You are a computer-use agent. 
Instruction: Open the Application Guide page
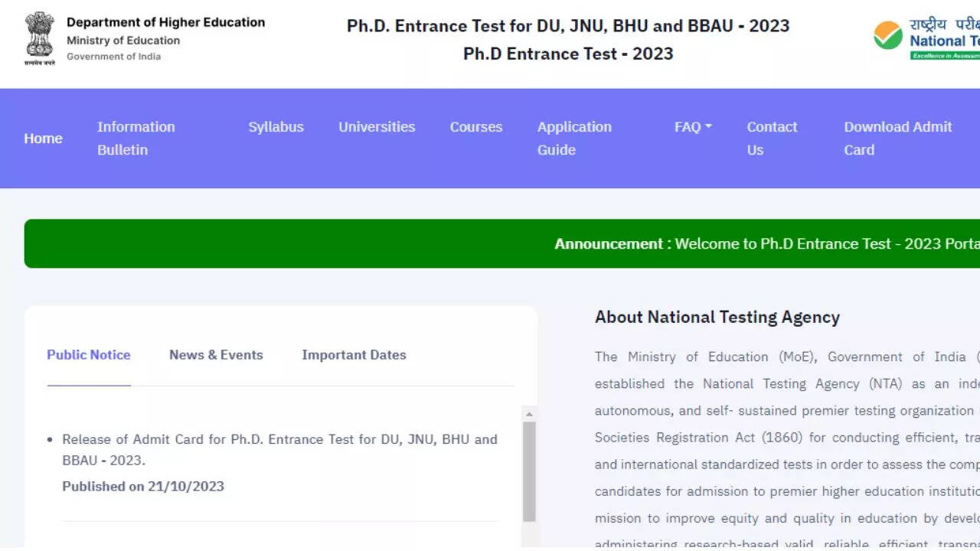pos(574,139)
